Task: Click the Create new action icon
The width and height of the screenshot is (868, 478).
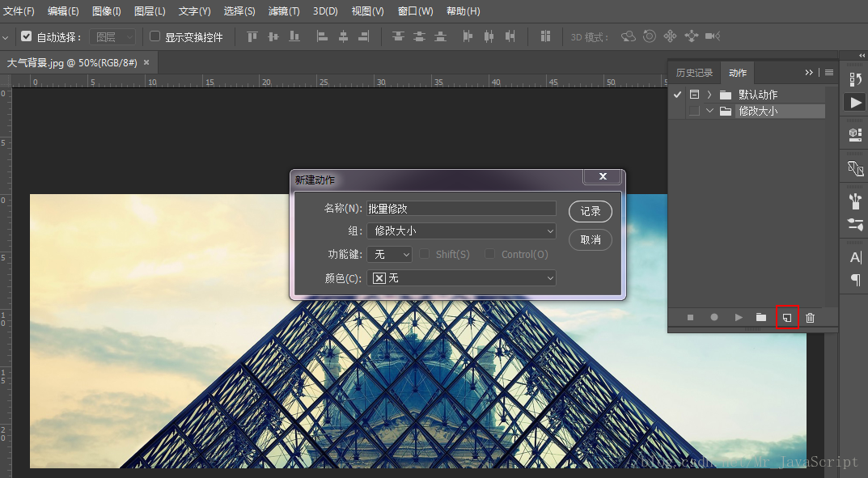Action: [787, 318]
